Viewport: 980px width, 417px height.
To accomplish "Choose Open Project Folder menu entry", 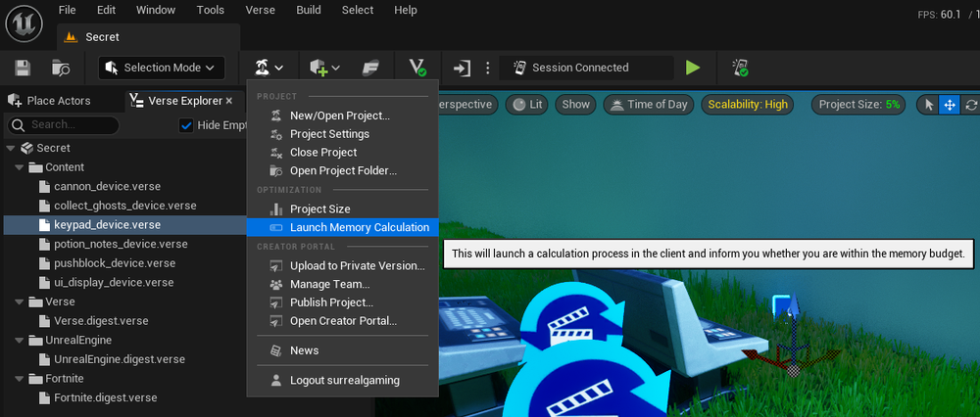I will point(342,170).
